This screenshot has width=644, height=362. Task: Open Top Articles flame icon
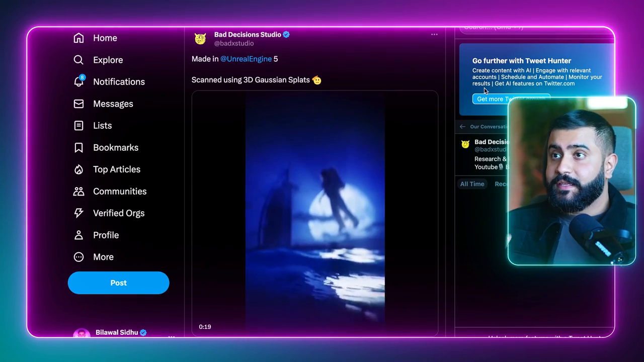click(78, 169)
